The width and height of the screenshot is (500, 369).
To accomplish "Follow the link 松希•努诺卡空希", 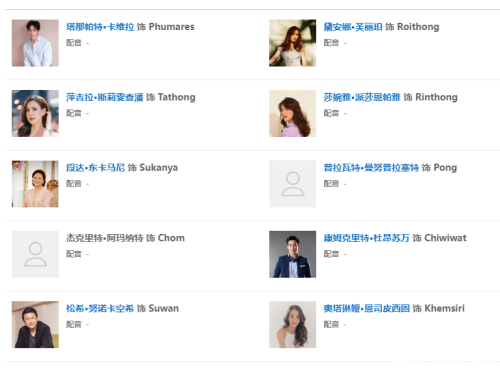I will 100,308.
